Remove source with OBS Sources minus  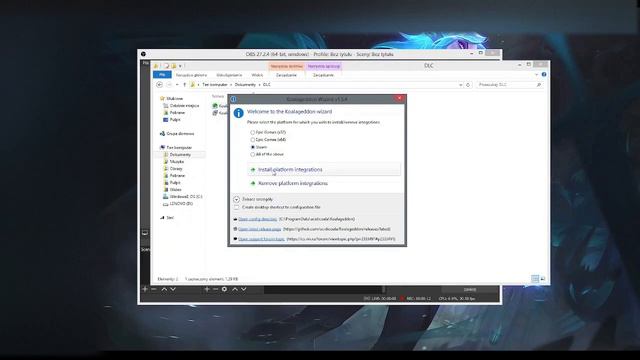216,289
